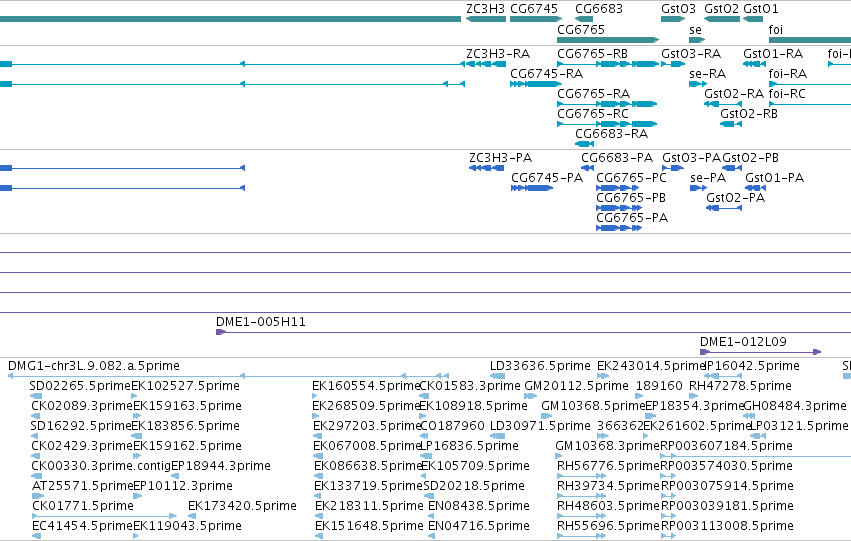Click EST LD30971.5prime

[497, 436]
